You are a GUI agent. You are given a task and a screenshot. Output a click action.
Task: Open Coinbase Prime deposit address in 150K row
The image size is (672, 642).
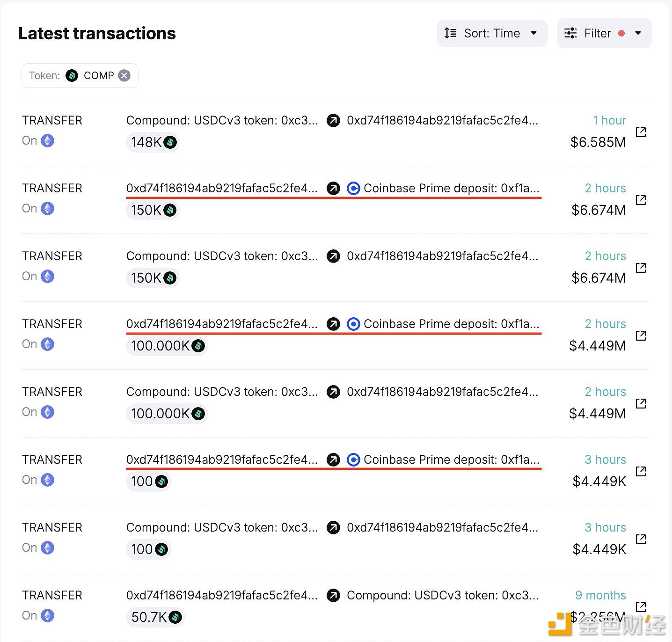[x=451, y=189]
